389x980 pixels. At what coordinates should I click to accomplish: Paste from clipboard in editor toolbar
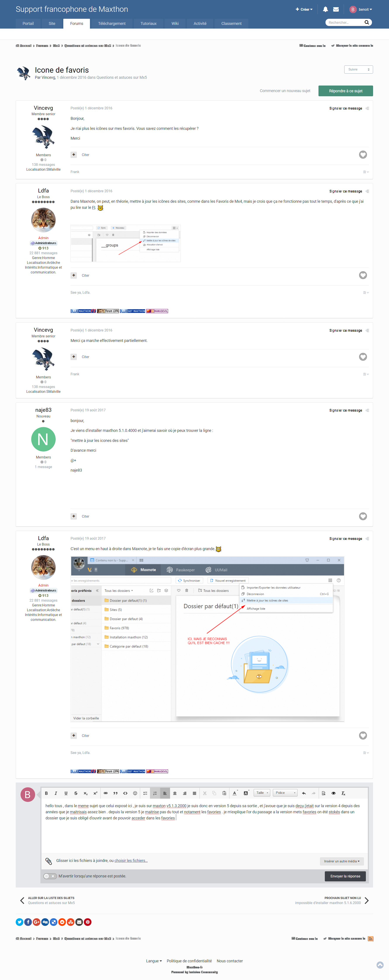click(224, 793)
